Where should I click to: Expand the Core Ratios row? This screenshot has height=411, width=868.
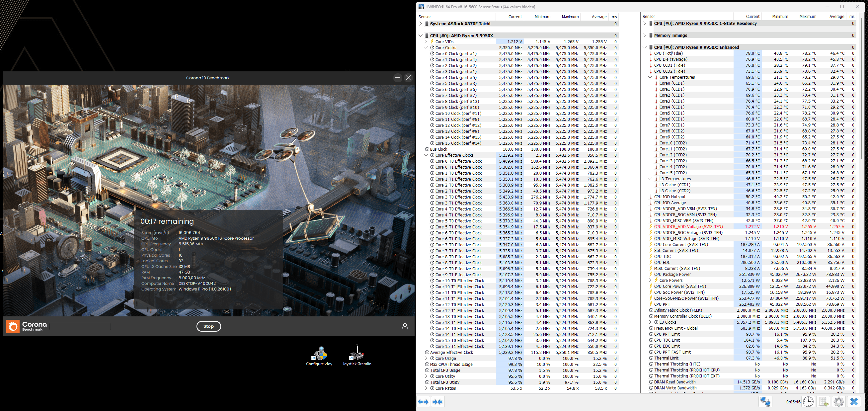click(426, 388)
